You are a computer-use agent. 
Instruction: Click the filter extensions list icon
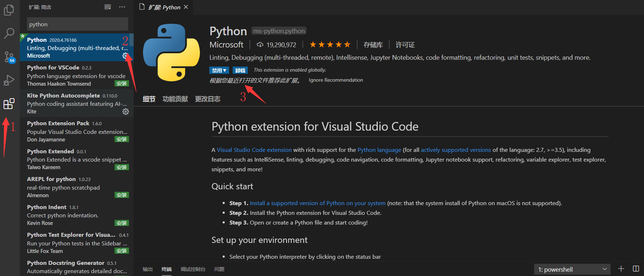(x=108, y=7)
